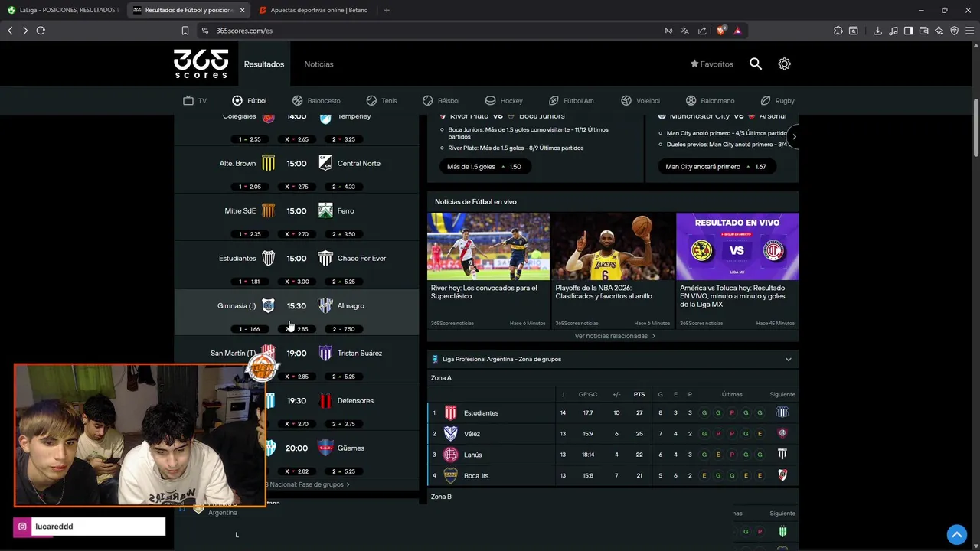The width and height of the screenshot is (980, 551).
Task: Open the 365Scores search magnifier
Action: [756, 64]
